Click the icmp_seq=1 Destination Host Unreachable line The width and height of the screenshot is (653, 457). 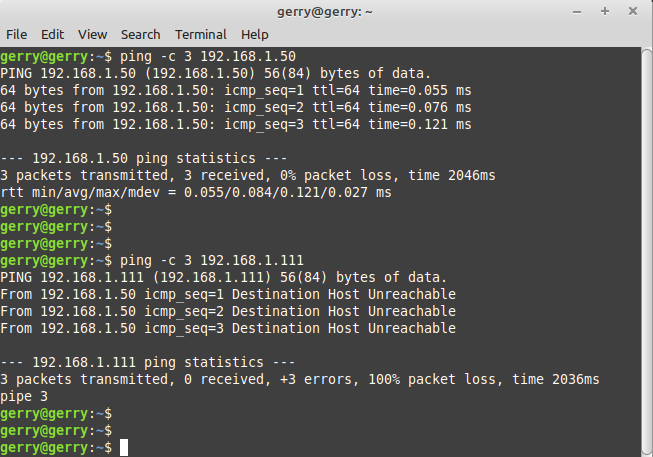click(228, 294)
